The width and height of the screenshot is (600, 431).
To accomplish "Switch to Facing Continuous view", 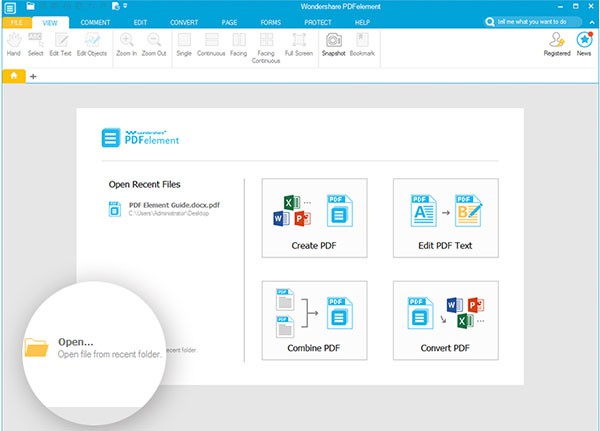I will (x=266, y=48).
